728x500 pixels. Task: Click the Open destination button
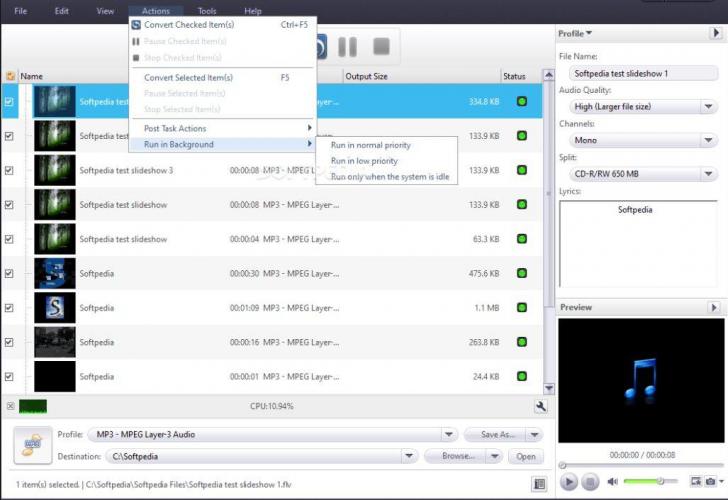(526, 456)
